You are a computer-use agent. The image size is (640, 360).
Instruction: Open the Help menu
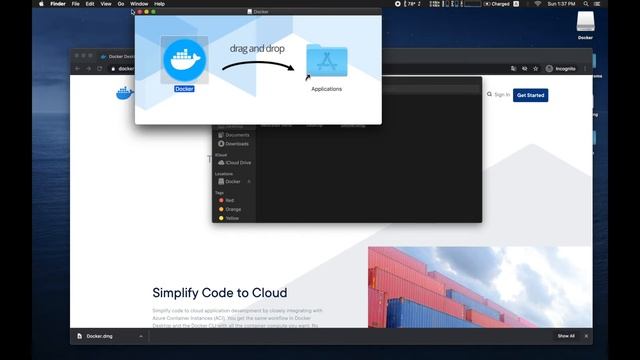(x=159, y=4)
